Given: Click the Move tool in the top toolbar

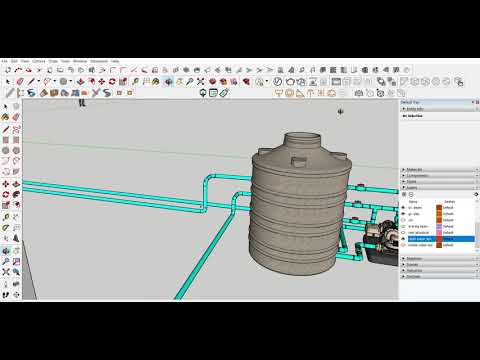Looking at the screenshot, I should point(102,82).
